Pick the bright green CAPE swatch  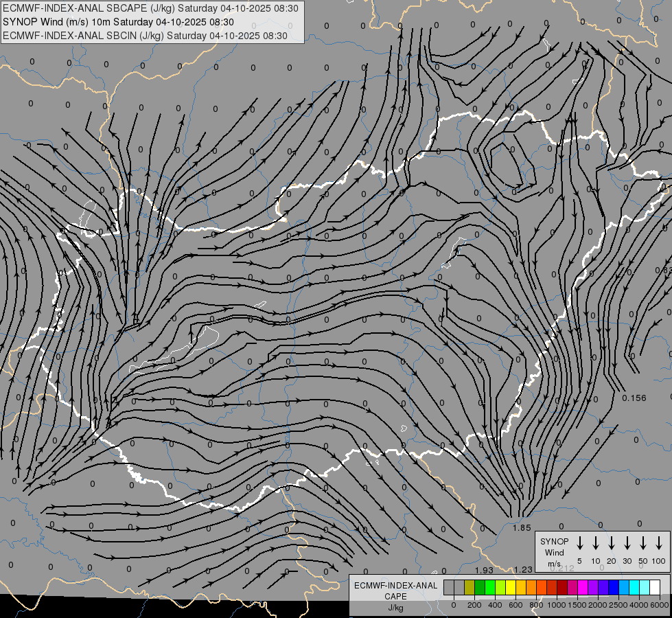coord(490,587)
